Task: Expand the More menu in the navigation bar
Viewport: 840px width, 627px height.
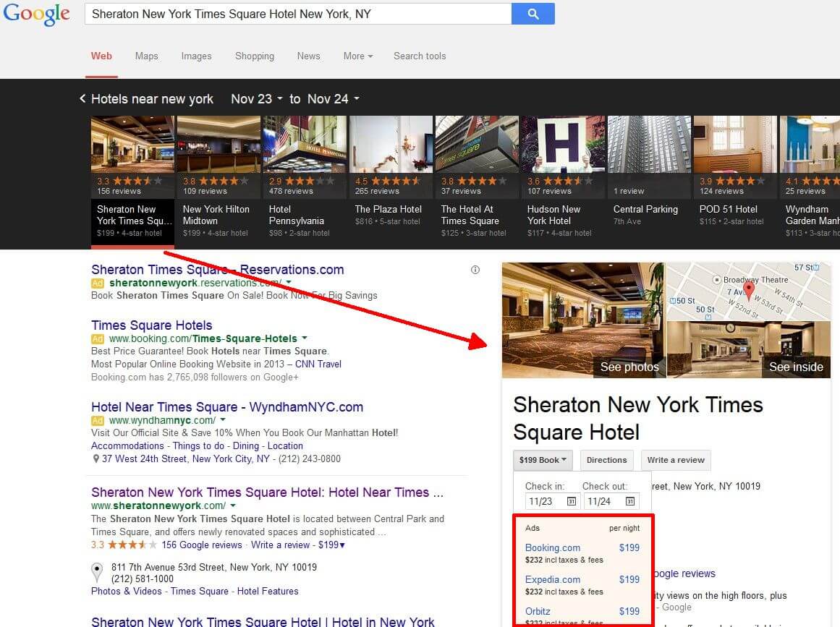Action: 357,56
